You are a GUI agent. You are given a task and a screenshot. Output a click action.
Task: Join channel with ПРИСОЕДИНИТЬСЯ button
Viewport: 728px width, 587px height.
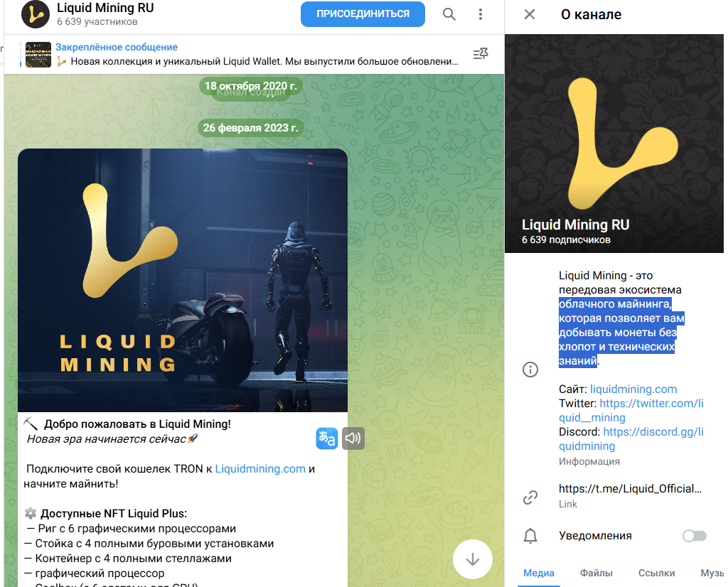click(x=363, y=14)
